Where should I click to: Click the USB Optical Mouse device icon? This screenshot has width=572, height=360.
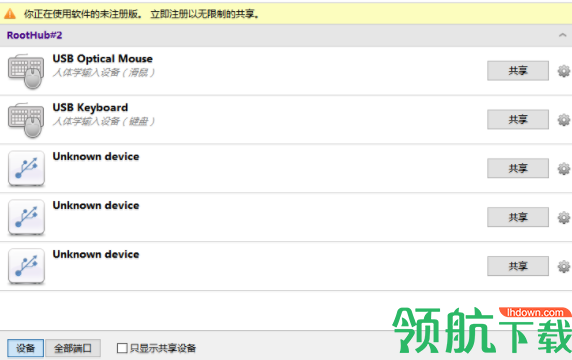[x=26, y=71]
